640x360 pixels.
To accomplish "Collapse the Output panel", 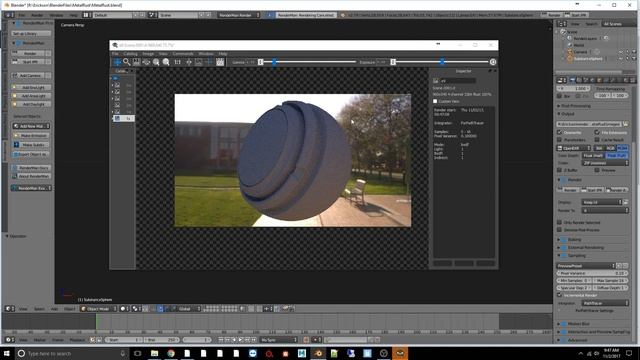I will pyautogui.click(x=567, y=114).
